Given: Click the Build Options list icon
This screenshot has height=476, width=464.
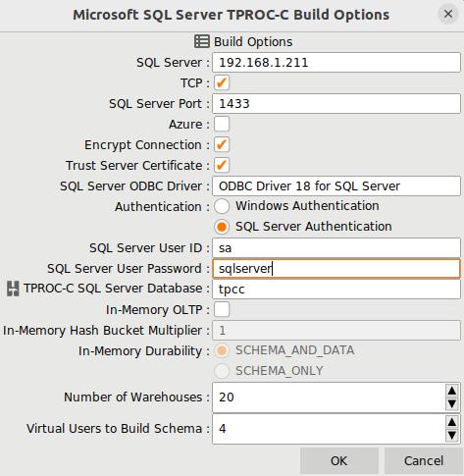Looking at the screenshot, I should [x=202, y=41].
